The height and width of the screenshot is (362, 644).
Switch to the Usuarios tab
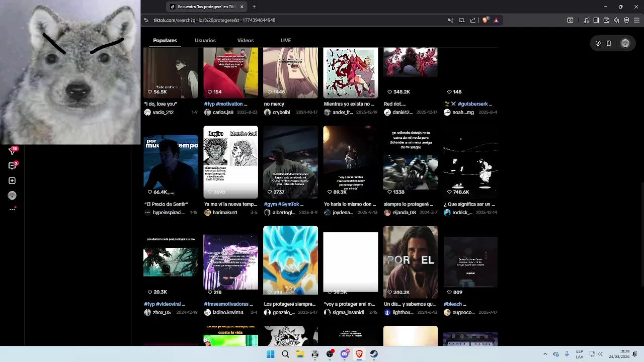(205, 40)
